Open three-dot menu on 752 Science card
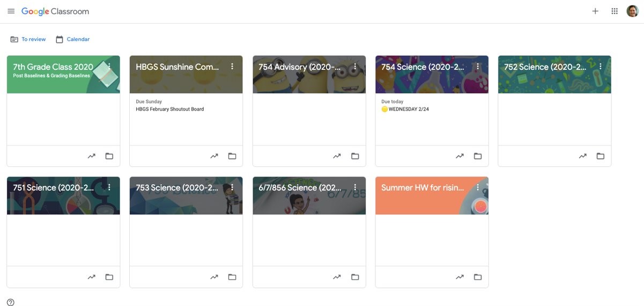644x306 pixels. point(601,67)
